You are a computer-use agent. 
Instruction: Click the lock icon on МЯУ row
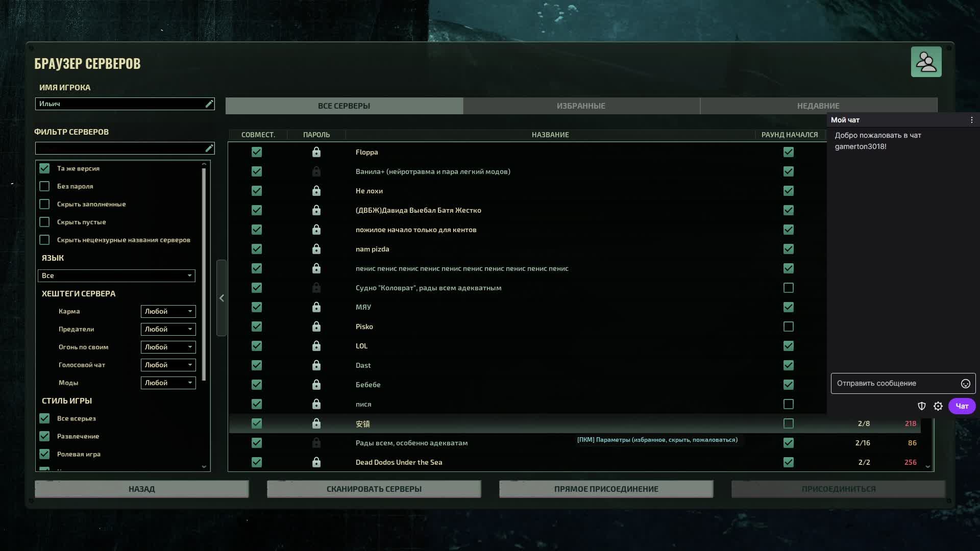pyautogui.click(x=316, y=307)
